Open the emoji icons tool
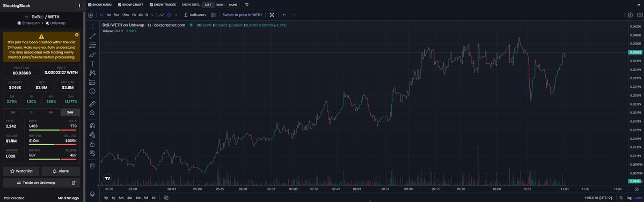Viewport: 644px width, 202px height. [x=92, y=92]
